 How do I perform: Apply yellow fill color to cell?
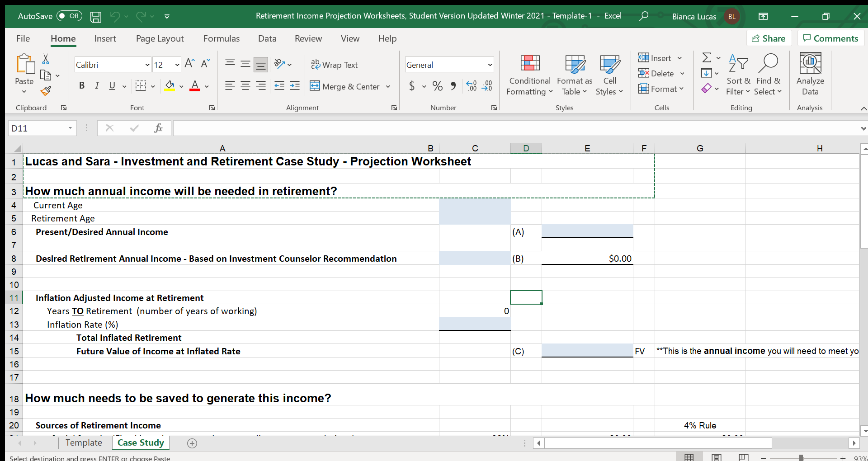(x=170, y=86)
